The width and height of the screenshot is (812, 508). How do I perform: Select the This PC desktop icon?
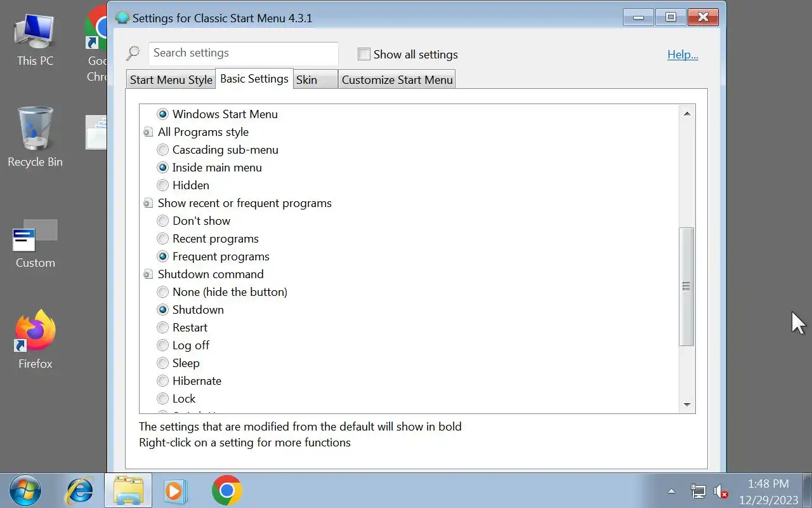(35, 39)
